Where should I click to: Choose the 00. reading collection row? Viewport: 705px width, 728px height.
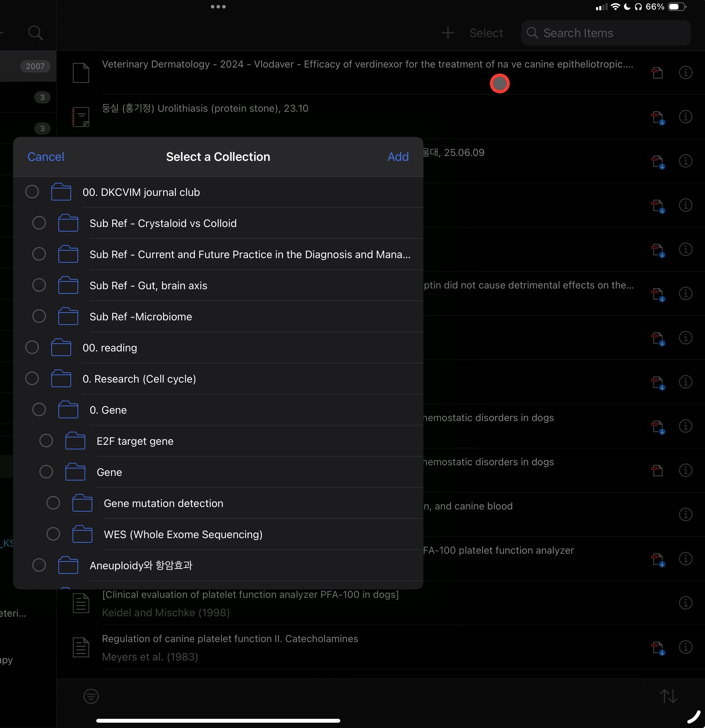110,348
